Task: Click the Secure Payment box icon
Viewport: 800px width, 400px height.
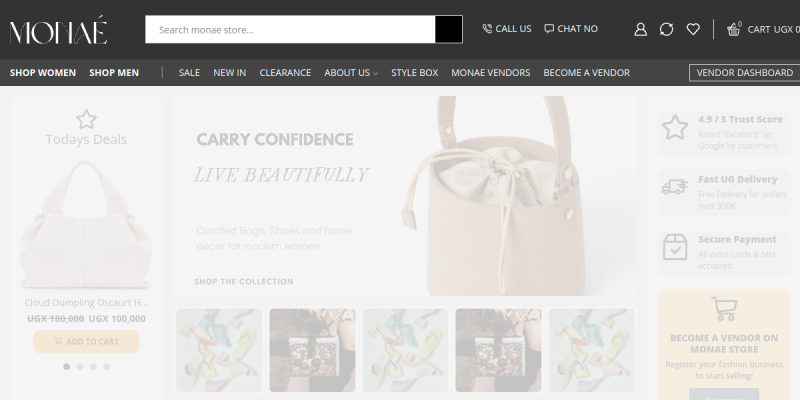Action: tap(675, 247)
